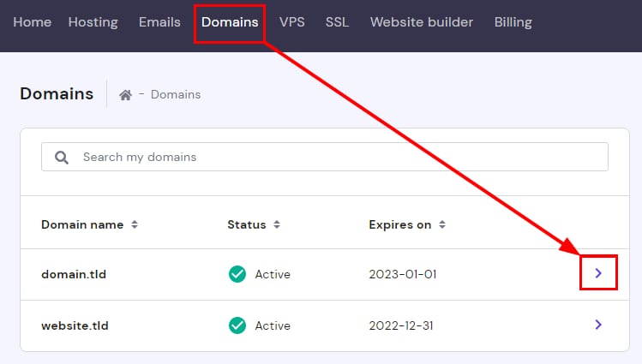
Task: Click the home icon in the breadcrumb
Action: pyautogui.click(x=125, y=95)
